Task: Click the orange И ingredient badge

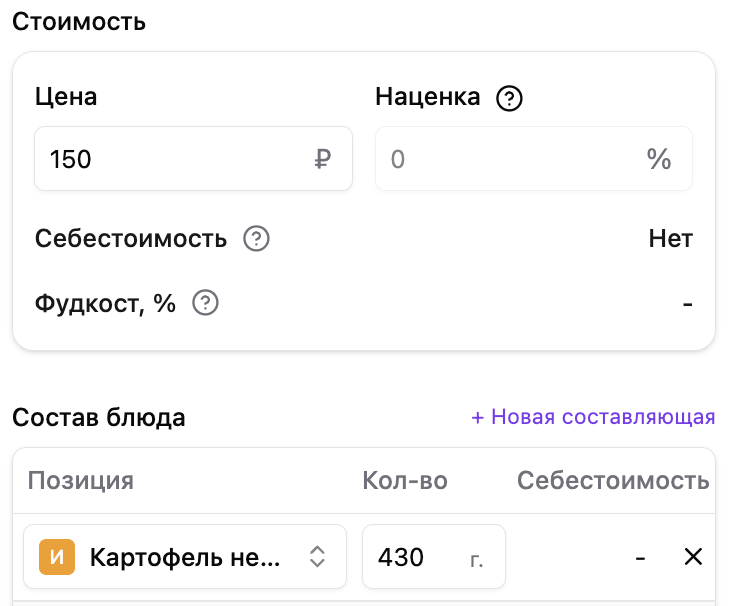Action: [57, 557]
